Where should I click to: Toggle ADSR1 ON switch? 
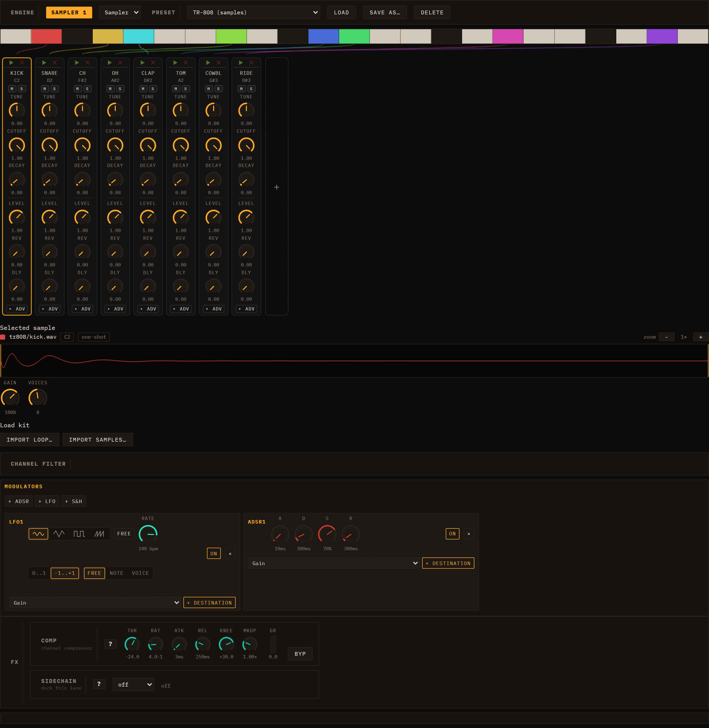point(452,534)
